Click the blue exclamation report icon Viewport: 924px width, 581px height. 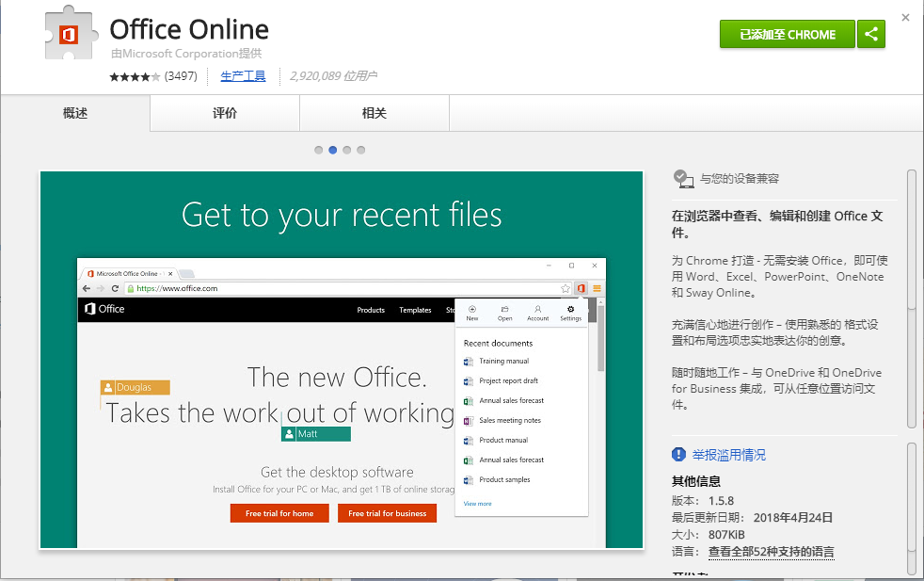tap(678, 454)
